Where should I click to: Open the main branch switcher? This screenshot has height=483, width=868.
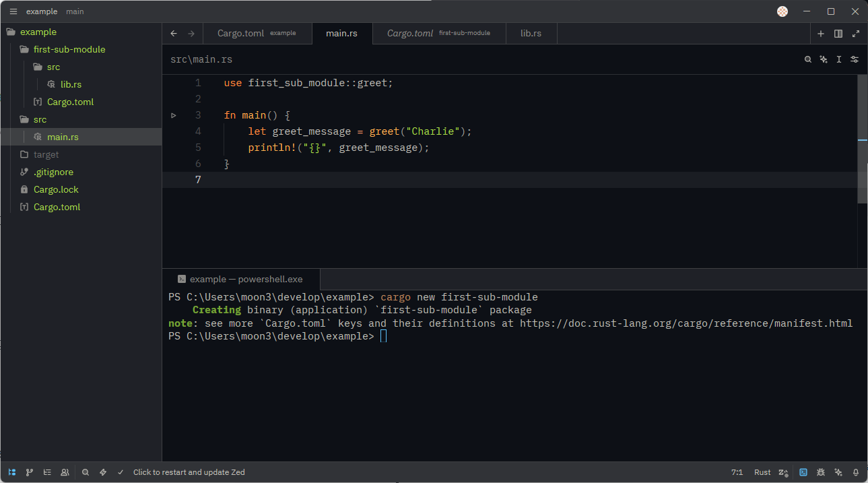(x=75, y=11)
